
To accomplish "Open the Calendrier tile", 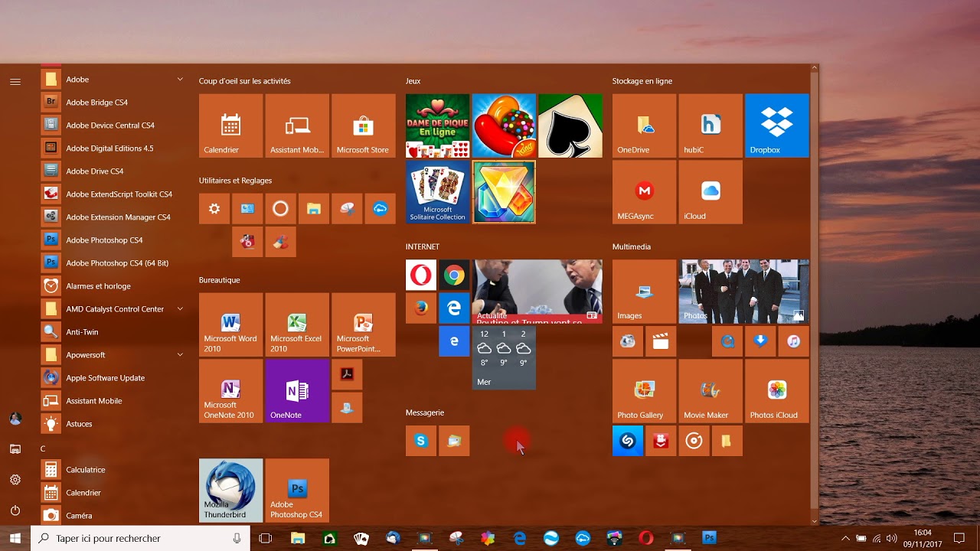I will point(230,126).
